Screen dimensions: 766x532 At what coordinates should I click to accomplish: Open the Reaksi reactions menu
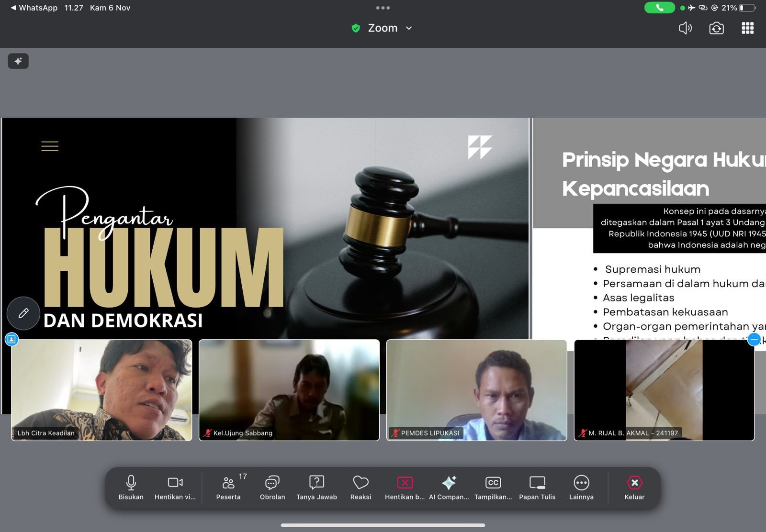coord(360,487)
